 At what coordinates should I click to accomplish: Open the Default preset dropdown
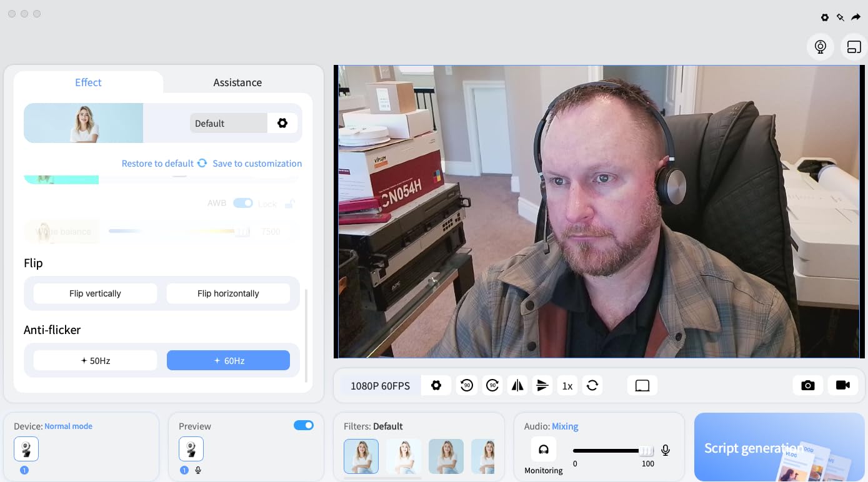pos(229,123)
